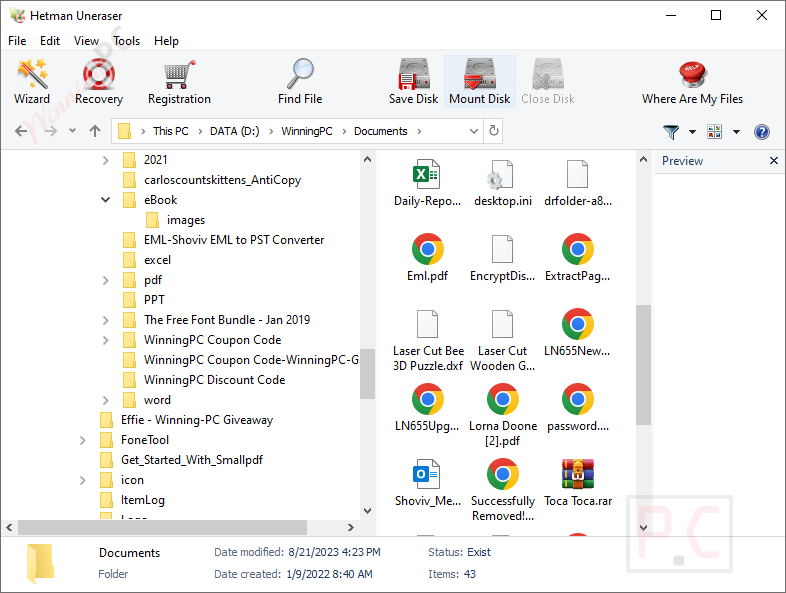This screenshot has width=786, height=593.
Task: Click the file list vertical scrollbar thumb
Action: (644, 365)
